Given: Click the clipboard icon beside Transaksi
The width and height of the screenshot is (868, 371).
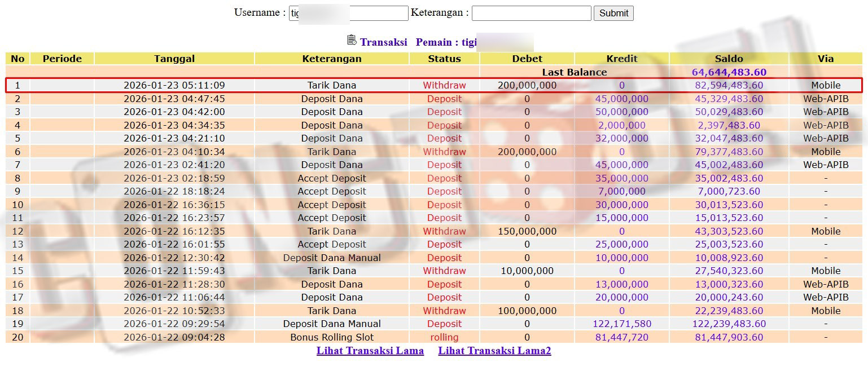Looking at the screenshot, I should point(352,41).
